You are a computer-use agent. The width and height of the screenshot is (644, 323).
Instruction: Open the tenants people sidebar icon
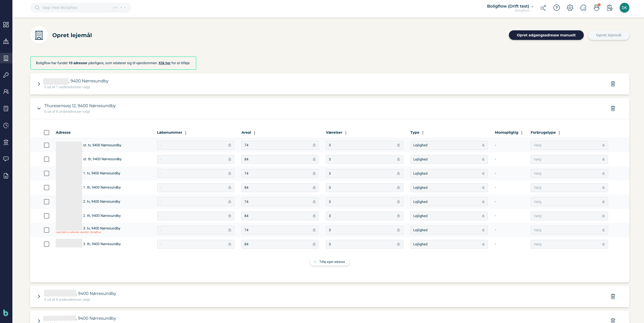click(x=6, y=91)
